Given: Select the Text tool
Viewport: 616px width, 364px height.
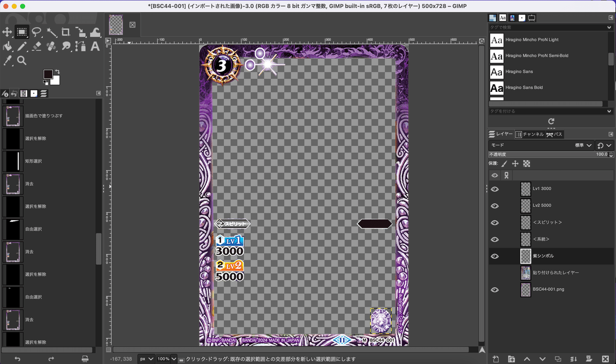Looking at the screenshot, I should 95,46.
